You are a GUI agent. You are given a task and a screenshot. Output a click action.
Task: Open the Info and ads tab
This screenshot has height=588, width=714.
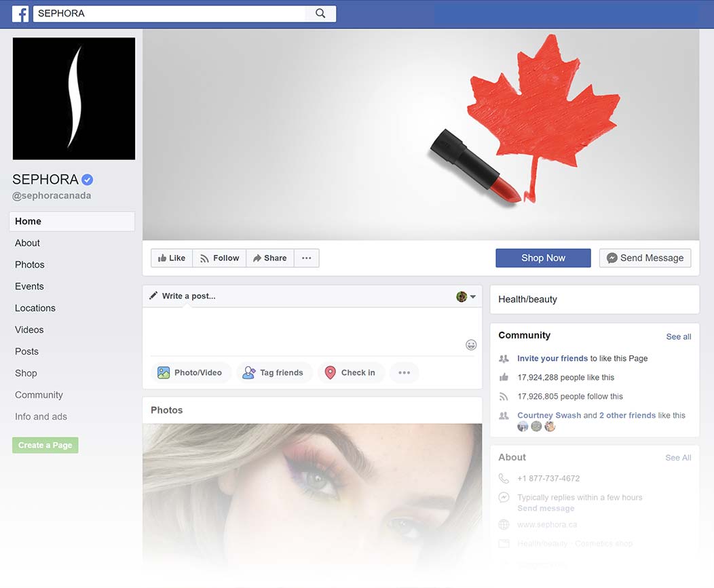point(41,417)
